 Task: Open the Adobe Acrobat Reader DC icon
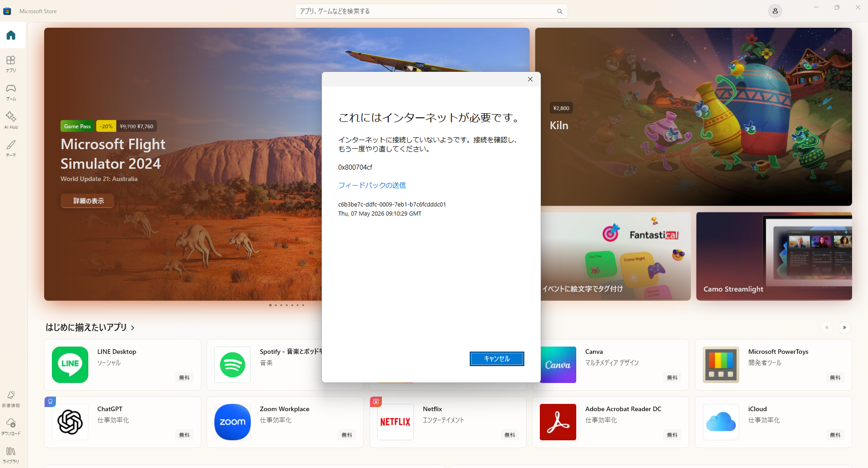[x=558, y=422]
